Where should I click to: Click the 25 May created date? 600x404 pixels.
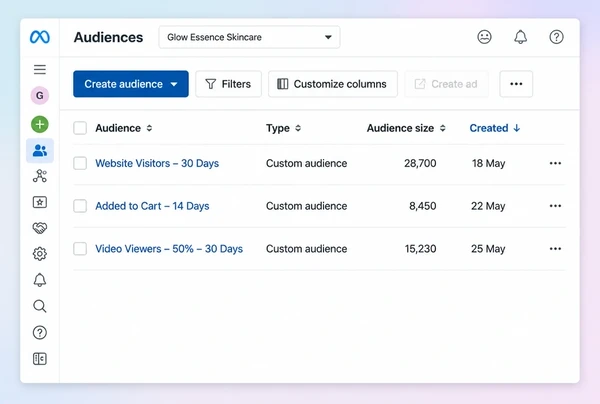click(488, 249)
